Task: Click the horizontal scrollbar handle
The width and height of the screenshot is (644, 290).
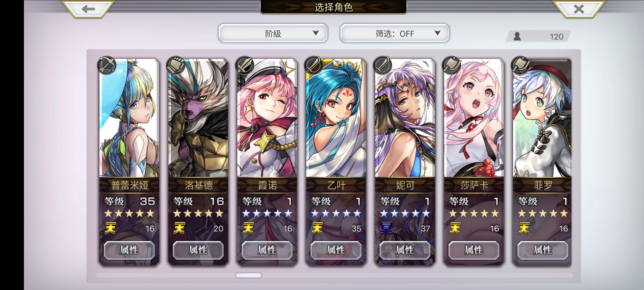Action: pyautogui.click(x=248, y=275)
